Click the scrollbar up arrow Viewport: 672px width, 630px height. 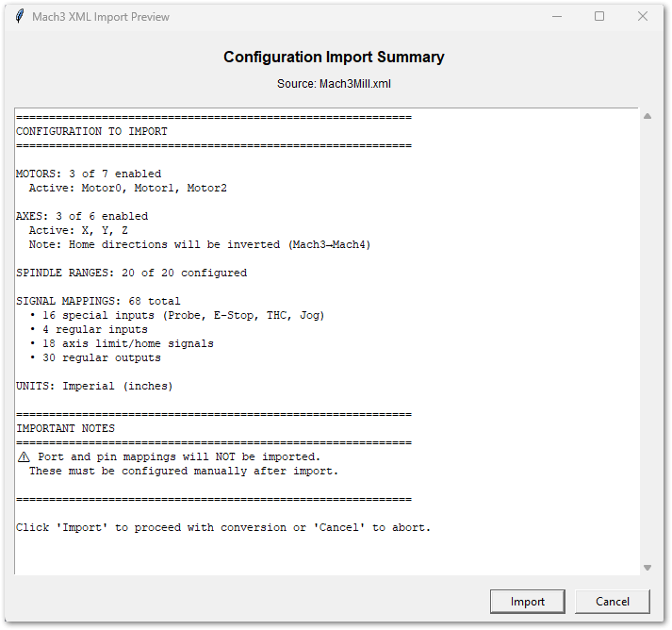(647, 116)
